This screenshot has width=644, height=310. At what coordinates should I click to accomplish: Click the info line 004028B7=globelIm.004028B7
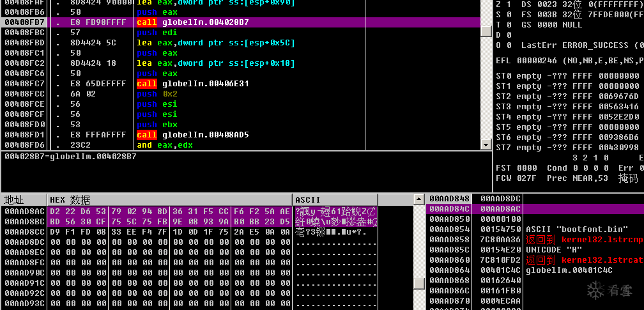click(x=71, y=157)
